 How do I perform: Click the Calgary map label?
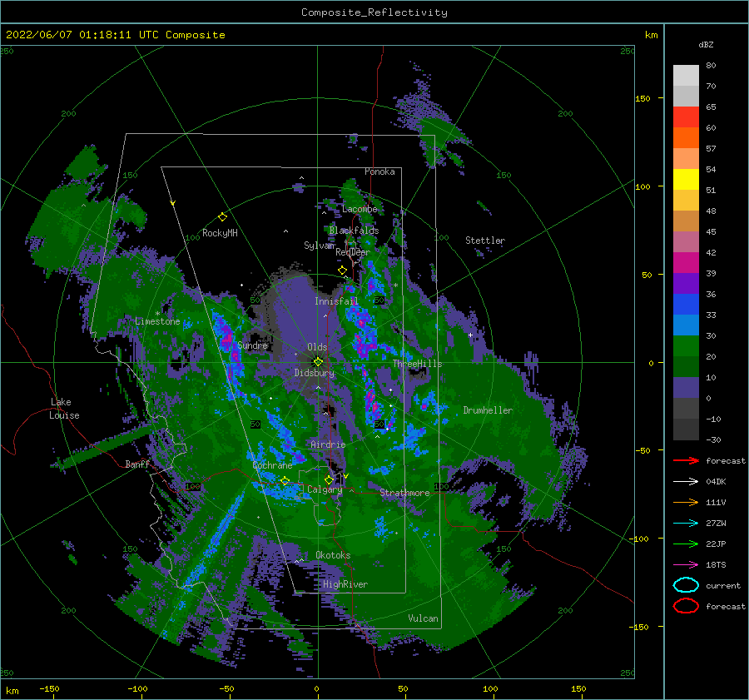pyautogui.click(x=325, y=489)
